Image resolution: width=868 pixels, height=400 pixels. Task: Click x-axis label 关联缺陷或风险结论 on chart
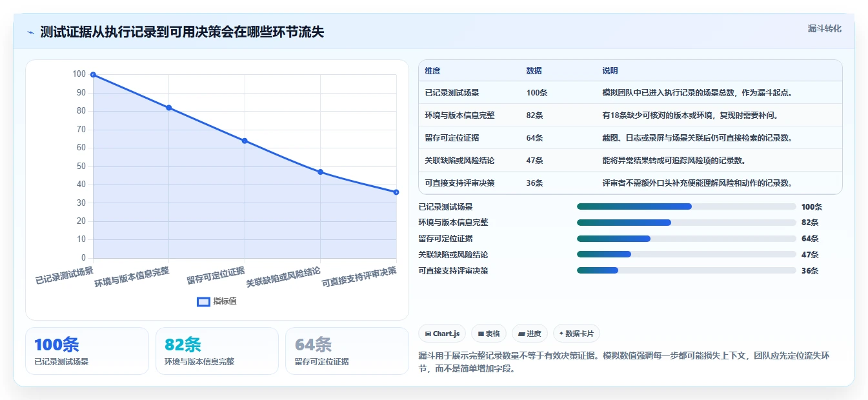(x=283, y=277)
